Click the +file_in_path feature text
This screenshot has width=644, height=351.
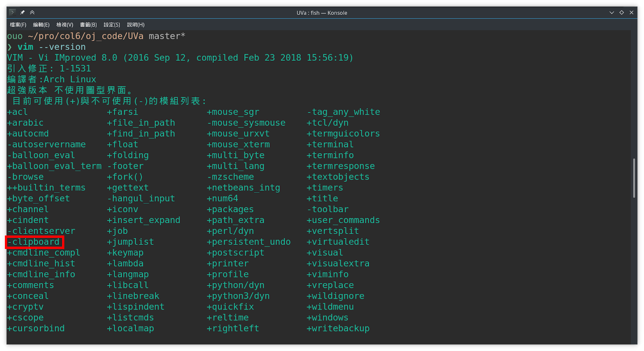(x=141, y=123)
